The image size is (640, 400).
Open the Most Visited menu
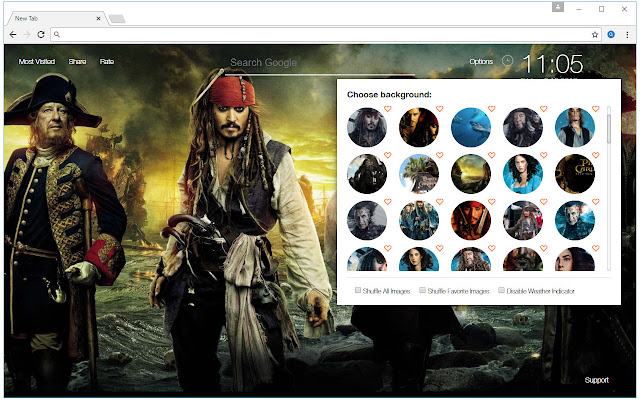click(37, 62)
